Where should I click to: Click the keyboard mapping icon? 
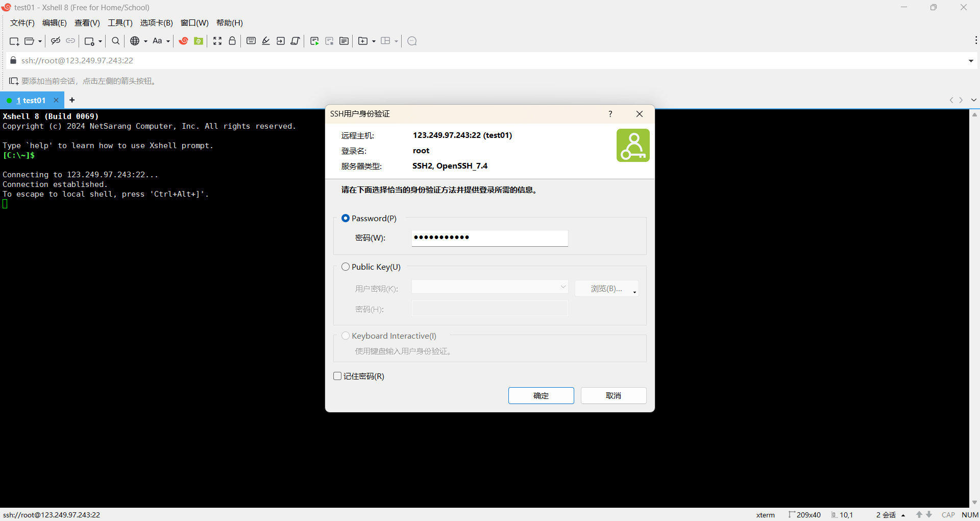point(251,41)
